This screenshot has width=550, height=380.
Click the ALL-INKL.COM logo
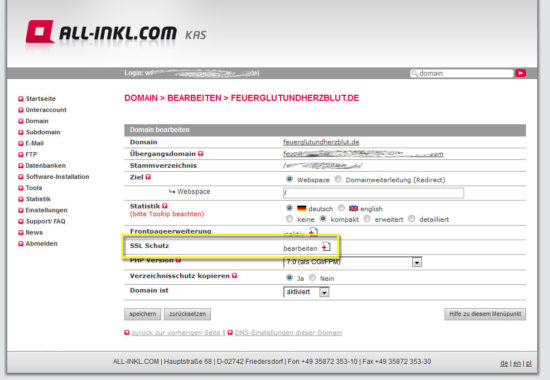coord(102,33)
